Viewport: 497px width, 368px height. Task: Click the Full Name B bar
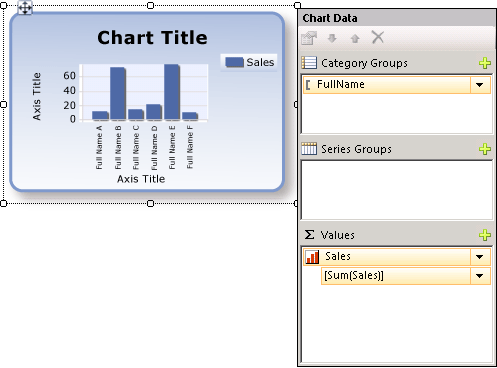(118, 93)
